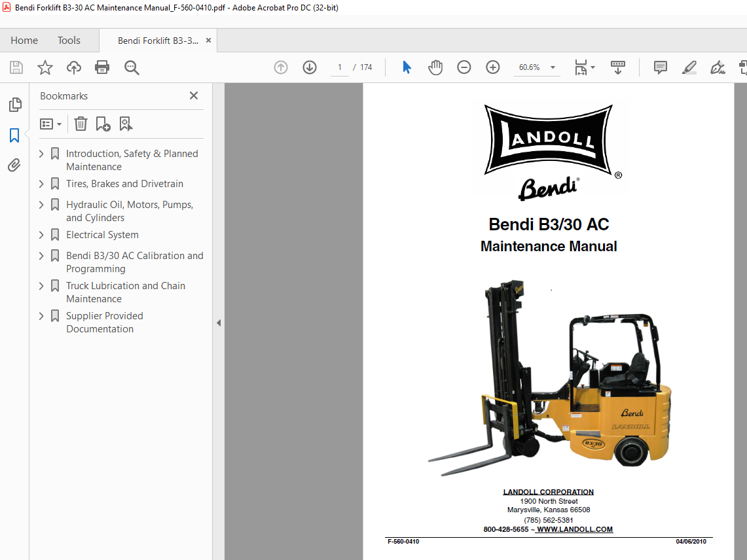Click the 04/06/2010 date in footer
This screenshot has width=747, height=560.
coord(691,542)
